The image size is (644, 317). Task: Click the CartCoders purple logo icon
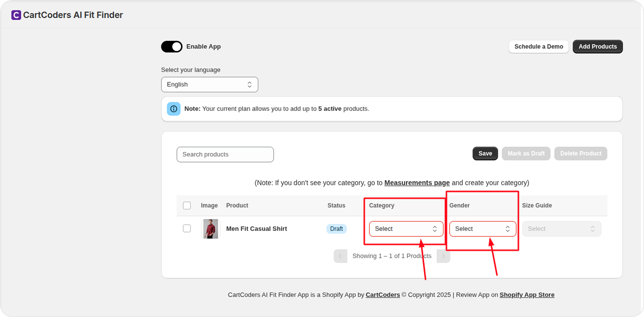click(16, 15)
